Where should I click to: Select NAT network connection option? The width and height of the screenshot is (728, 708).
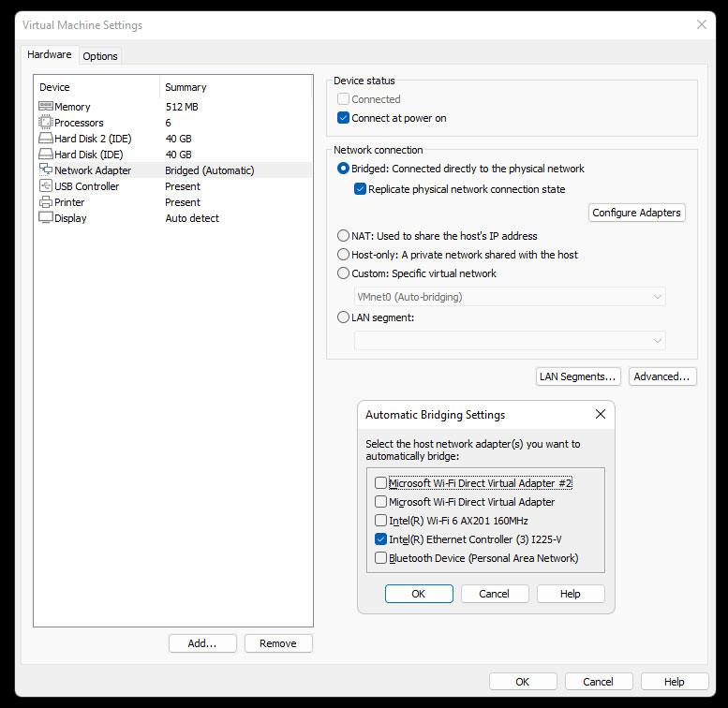tap(343, 236)
